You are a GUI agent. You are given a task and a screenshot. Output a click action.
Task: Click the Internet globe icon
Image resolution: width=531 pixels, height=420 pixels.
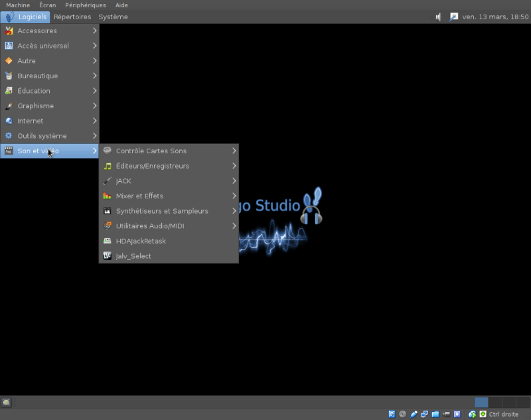click(9, 121)
